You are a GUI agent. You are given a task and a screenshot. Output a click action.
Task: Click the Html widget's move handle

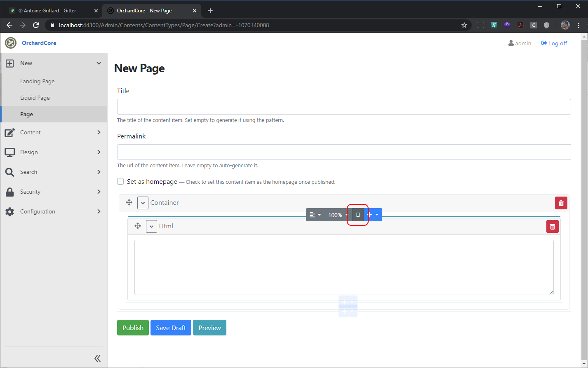pyautogui.click(x=138, y=226)
